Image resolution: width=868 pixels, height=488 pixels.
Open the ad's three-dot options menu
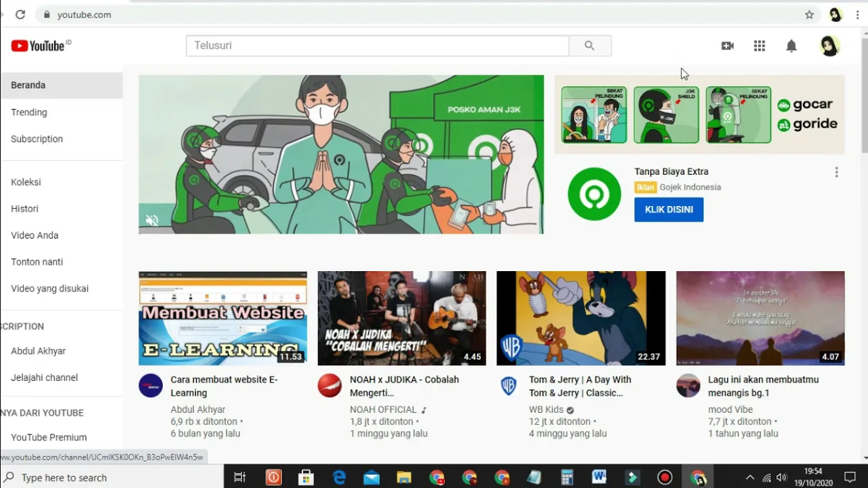837,172
